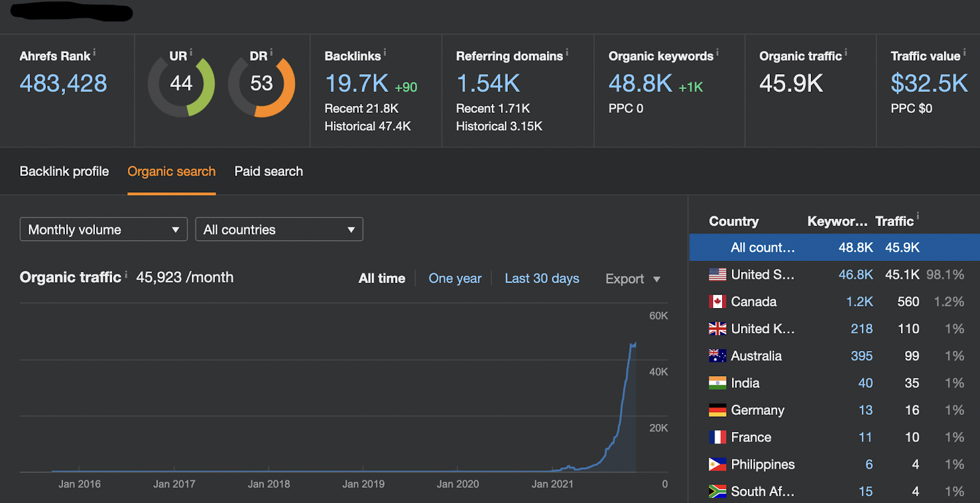Click the DR 53 rating gauge

[x=262, y=84]
